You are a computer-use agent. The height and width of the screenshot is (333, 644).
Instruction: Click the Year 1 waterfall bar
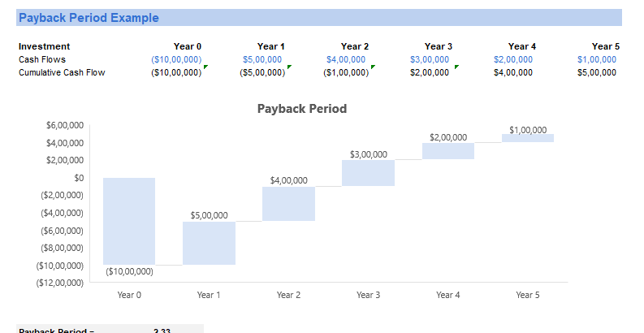[209, 243]
